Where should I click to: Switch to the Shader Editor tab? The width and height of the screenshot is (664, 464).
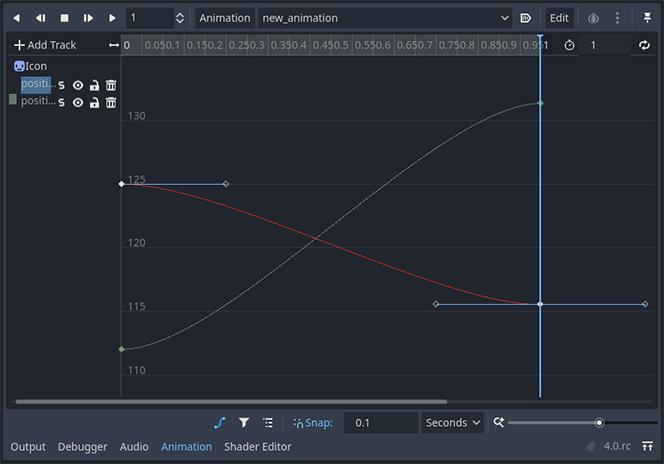258,447
